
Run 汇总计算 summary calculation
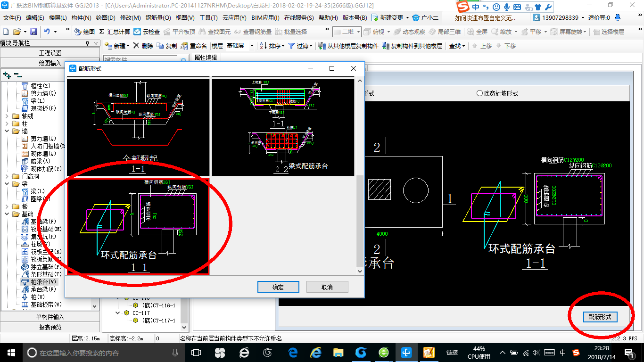pyautogui.click(x=115, y=32)
